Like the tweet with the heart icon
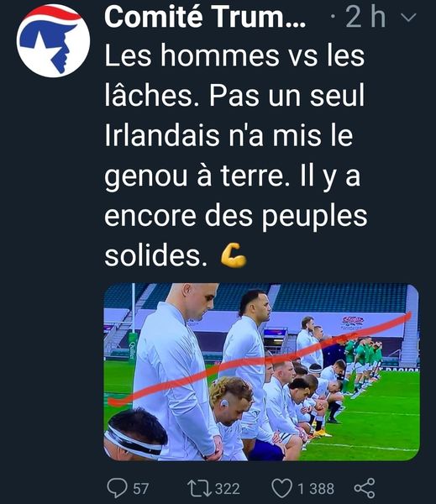 (282, 488)
